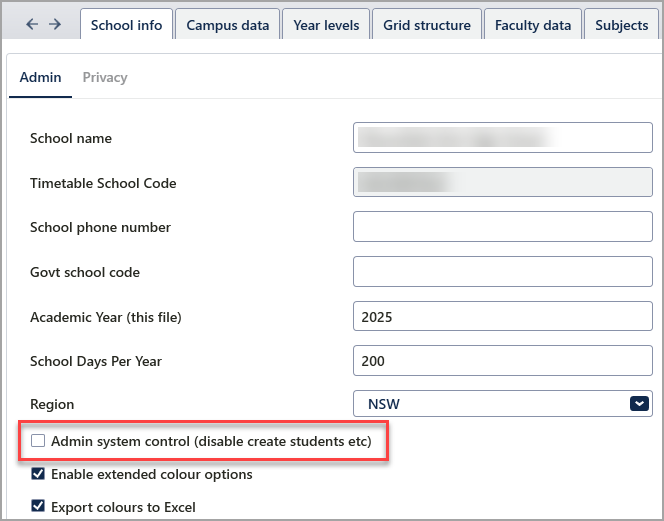Enable Admin system control checkbox

39,441
